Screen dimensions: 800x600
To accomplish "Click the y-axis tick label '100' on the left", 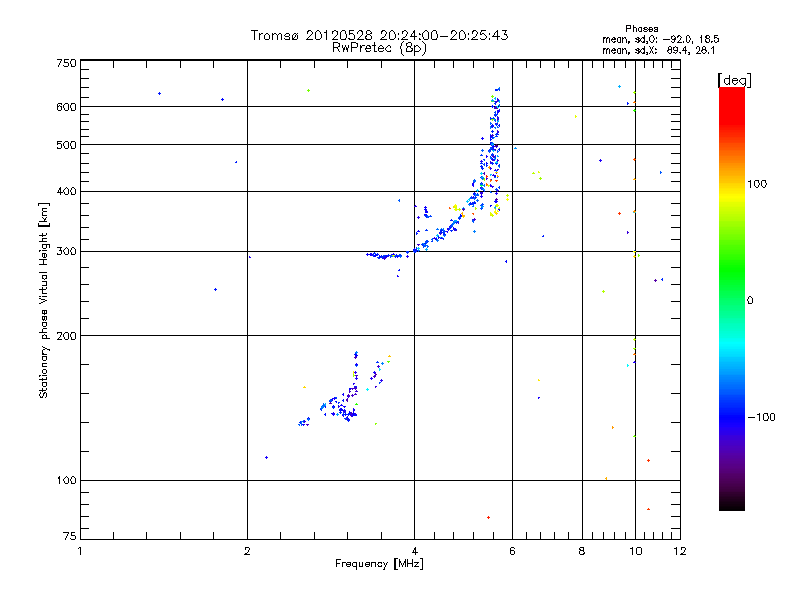I will point(66,481).
